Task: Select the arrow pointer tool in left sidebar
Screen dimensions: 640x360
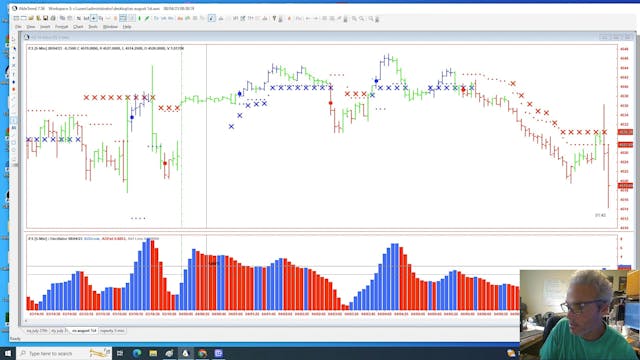Action: tap(13, 49)
